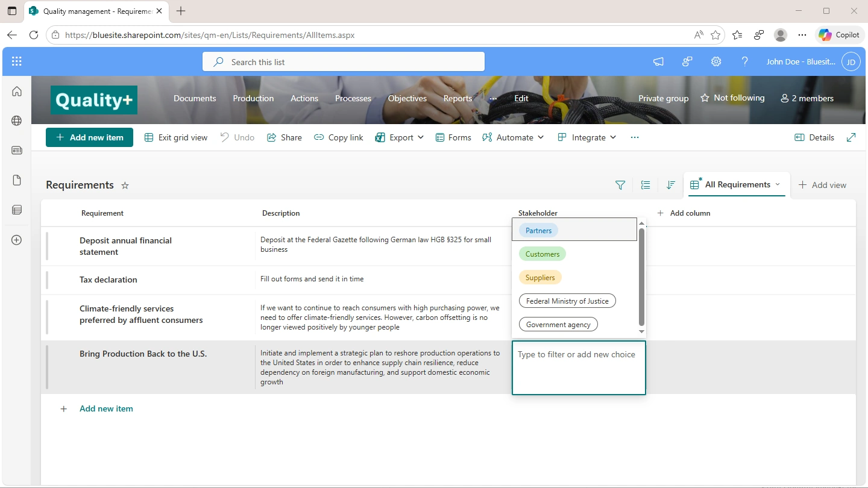The width and height of the screenshot is (868, 488).
Task: Open the app launcher waffle icon
Action: pos(17,61)
